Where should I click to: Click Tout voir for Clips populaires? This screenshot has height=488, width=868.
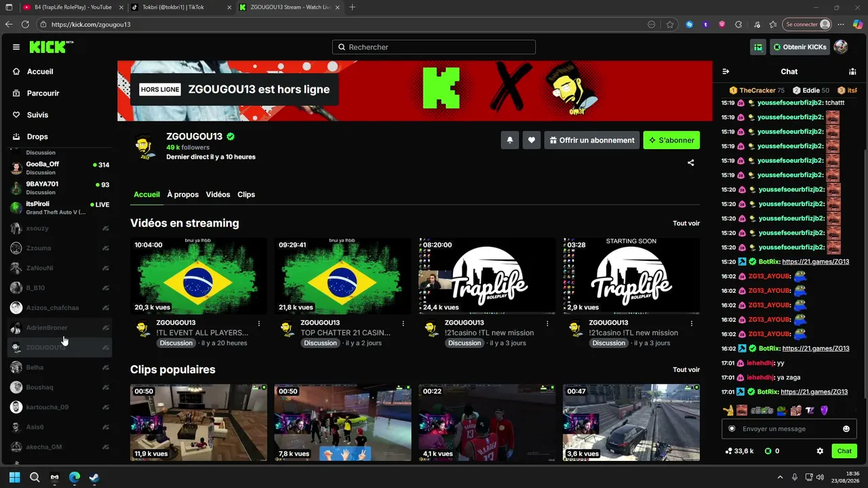686,370
